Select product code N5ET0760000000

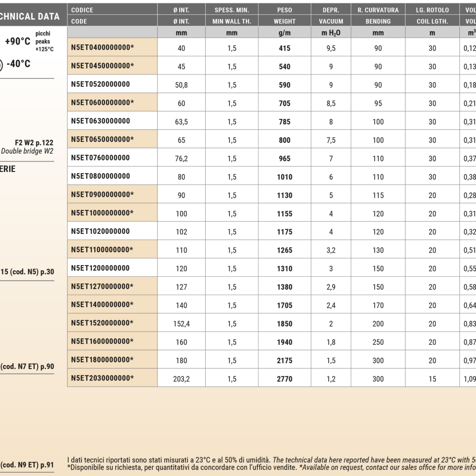click(100, 158)
